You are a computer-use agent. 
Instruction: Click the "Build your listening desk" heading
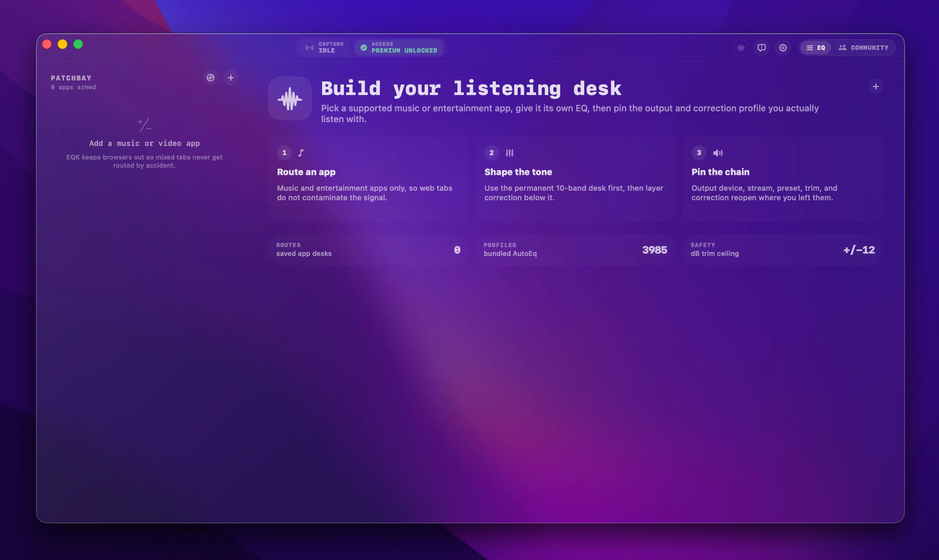(x=471, y=88)
